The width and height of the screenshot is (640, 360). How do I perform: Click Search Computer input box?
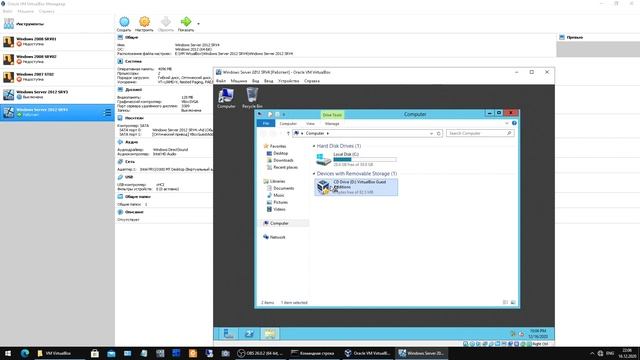(x=480, y=133)
